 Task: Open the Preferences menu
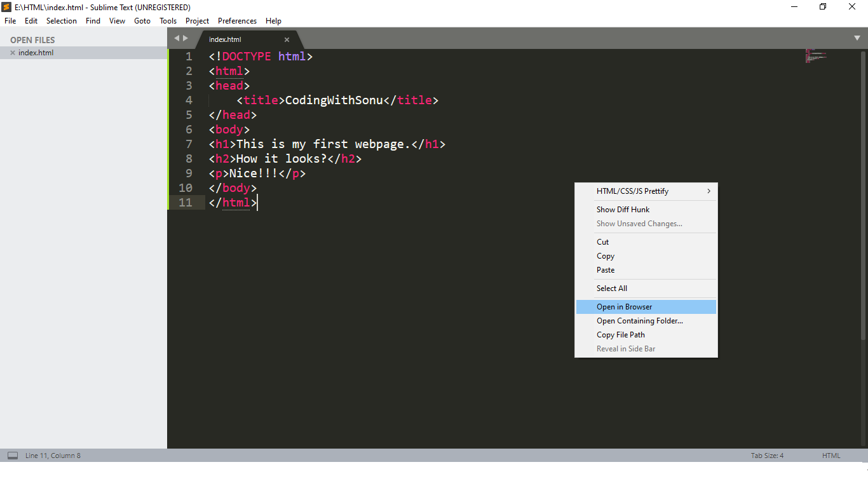coord(237,21)
